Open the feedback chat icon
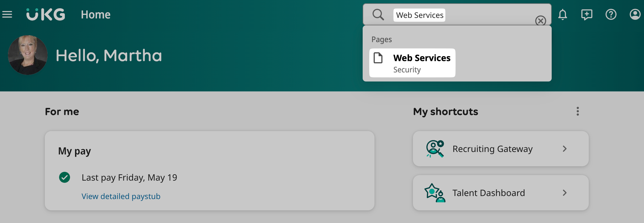 coord(587,15)
